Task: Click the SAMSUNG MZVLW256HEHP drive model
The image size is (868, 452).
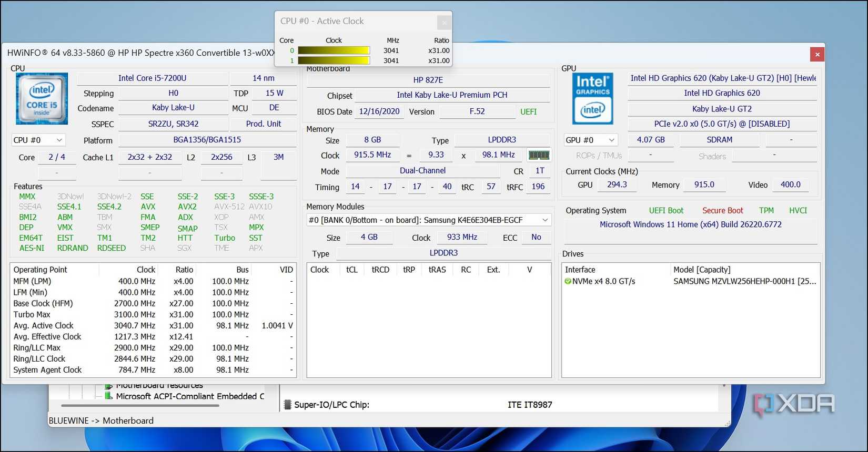Action: coord(744,281)
